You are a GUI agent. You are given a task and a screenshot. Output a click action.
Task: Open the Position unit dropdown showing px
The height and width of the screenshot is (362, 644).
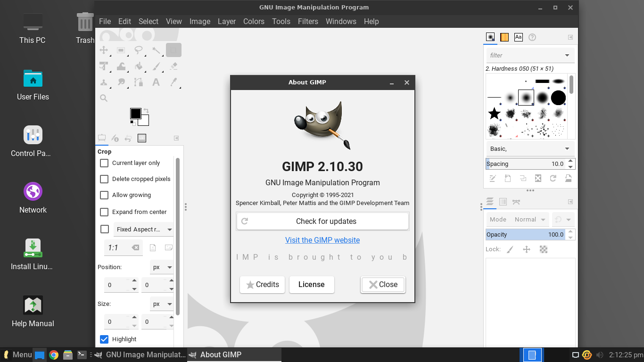(x=162, y=267)
